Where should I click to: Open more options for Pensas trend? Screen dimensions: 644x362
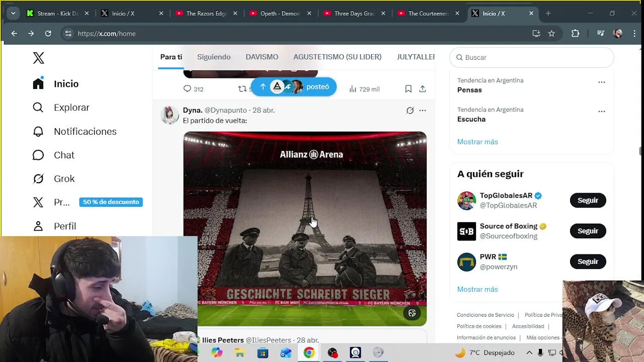[x=602, y=82]
